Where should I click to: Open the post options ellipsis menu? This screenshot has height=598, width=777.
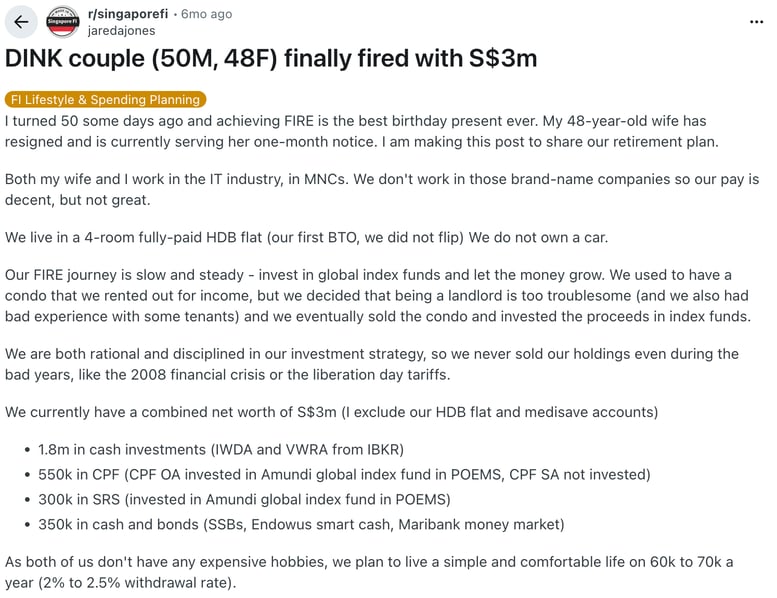pyautogui.click(x=756, y=22)
